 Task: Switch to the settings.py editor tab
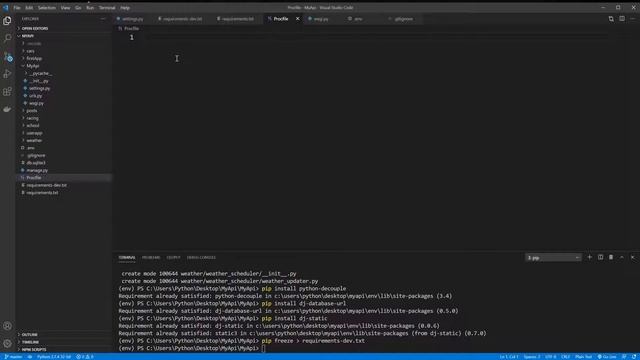click(132, 19)
